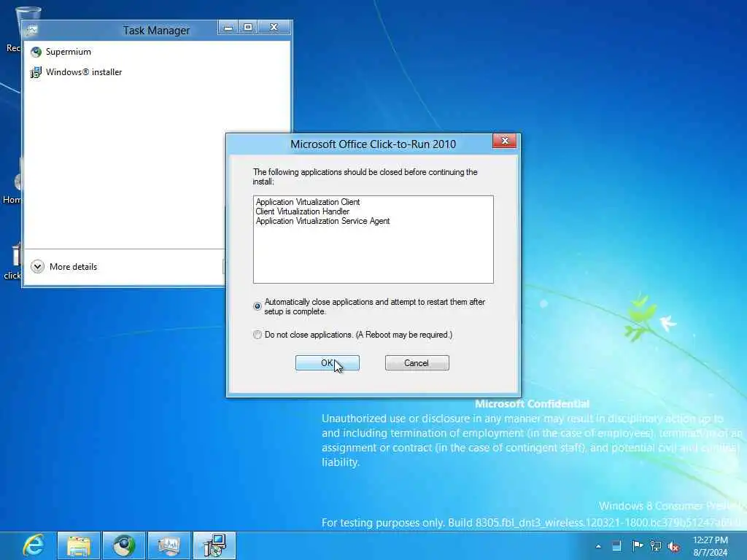Close the Task Manager window
This screenshot has width=747, height=560.
[274, 28]
